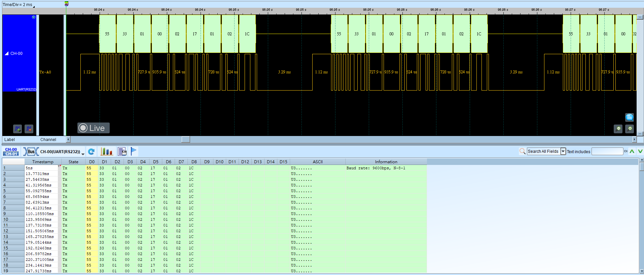Expand the Search All Fields dropdown
Image resolution: width=644 pixels, height=275 pixels.
pos(563,151)
